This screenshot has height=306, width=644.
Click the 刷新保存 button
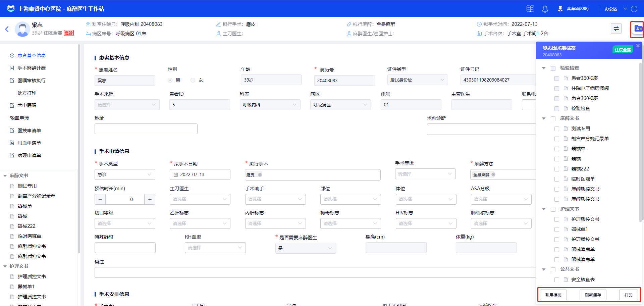(593, 295)
